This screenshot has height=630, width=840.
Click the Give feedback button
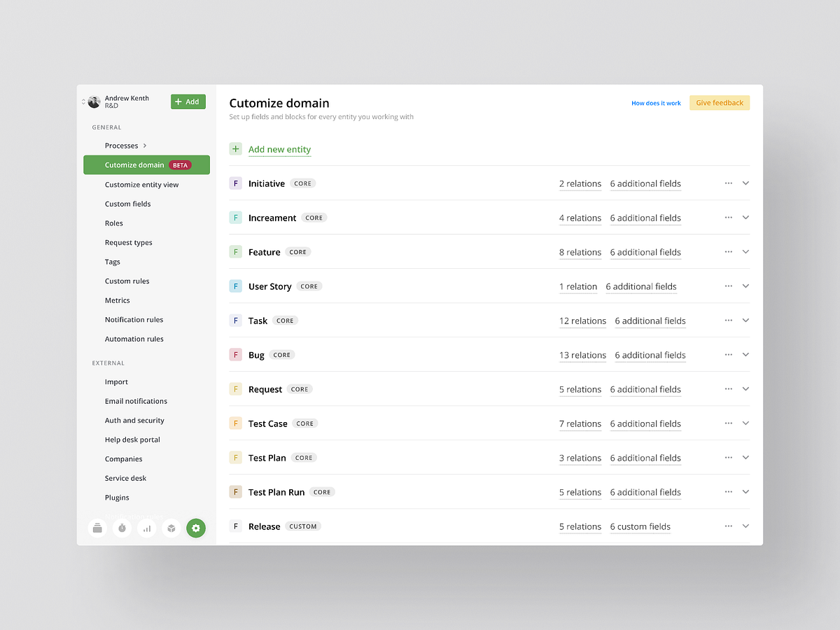(x=720, y=103)
